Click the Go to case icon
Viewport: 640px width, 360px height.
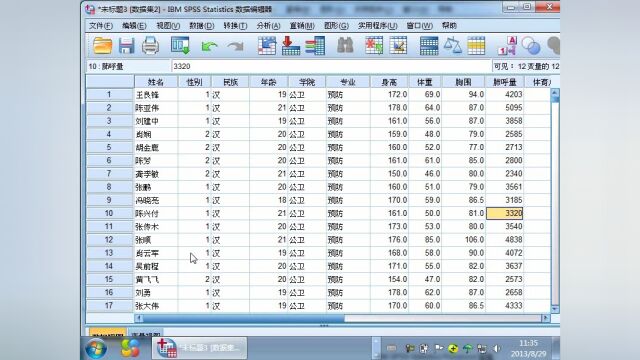point(267,45)
